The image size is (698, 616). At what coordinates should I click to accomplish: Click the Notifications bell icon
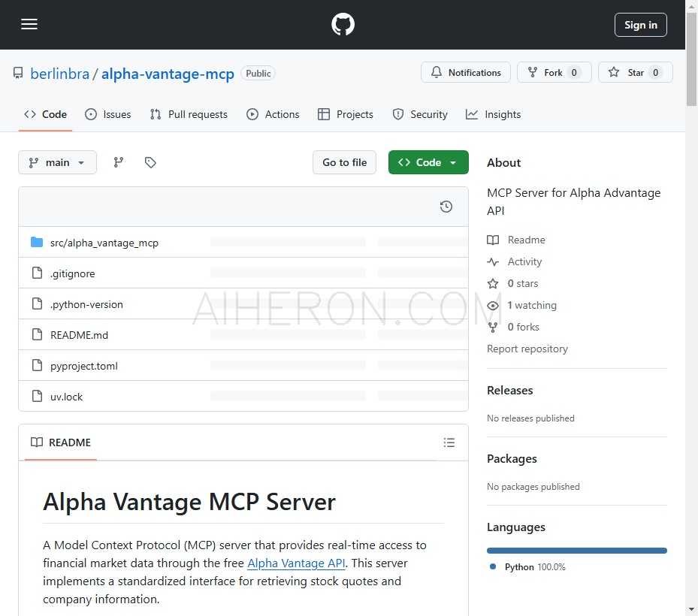[x=466, y=72]
